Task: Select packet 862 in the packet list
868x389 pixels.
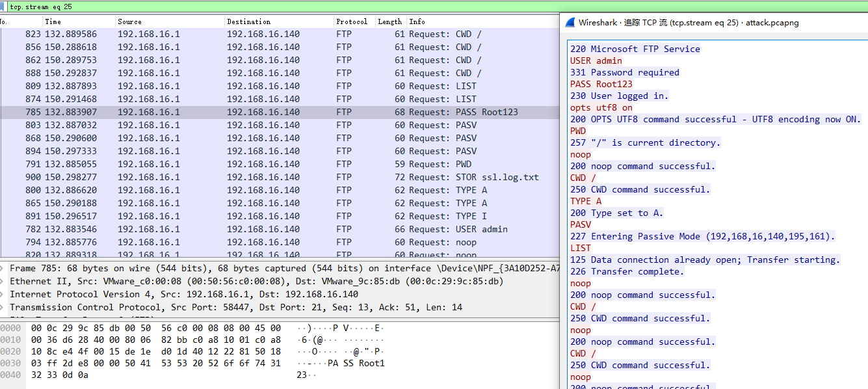Action: coord(280,60)
